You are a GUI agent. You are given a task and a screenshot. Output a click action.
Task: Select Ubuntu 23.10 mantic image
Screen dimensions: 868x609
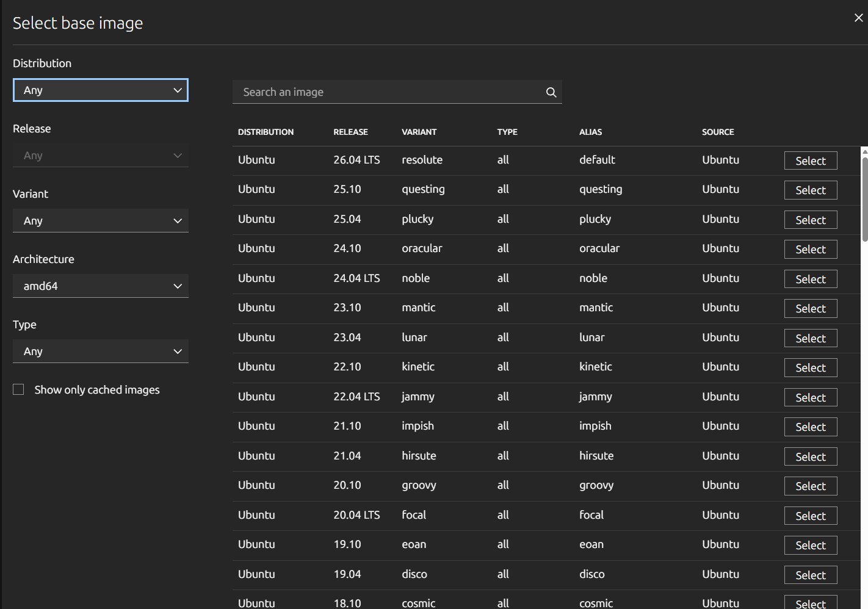(x=811, y=309)
